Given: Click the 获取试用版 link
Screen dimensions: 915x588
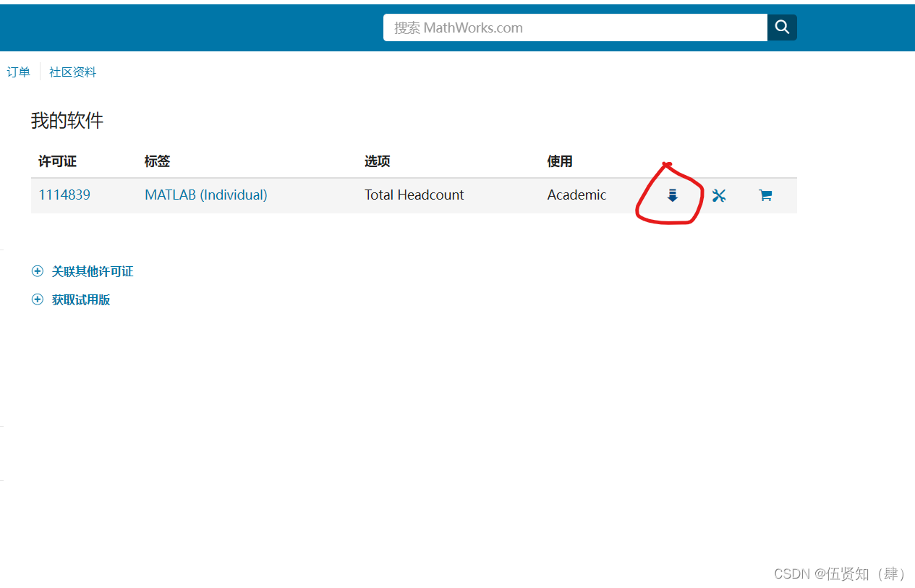Looking at the screenshot, I should 81,299.
